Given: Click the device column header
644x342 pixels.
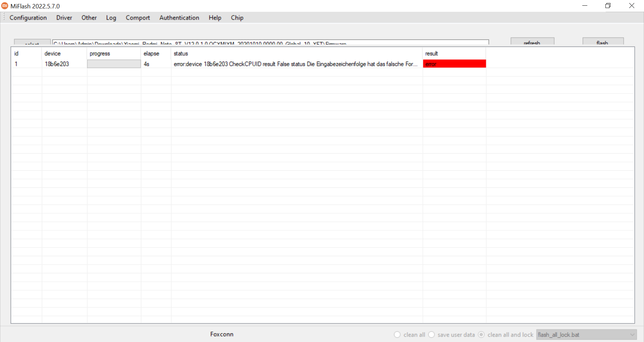Looking at the screenshot, I should click(64, 54).
